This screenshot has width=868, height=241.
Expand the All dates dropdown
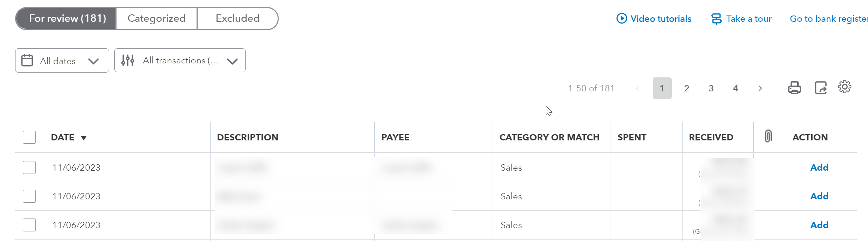[x=93, y=61]
